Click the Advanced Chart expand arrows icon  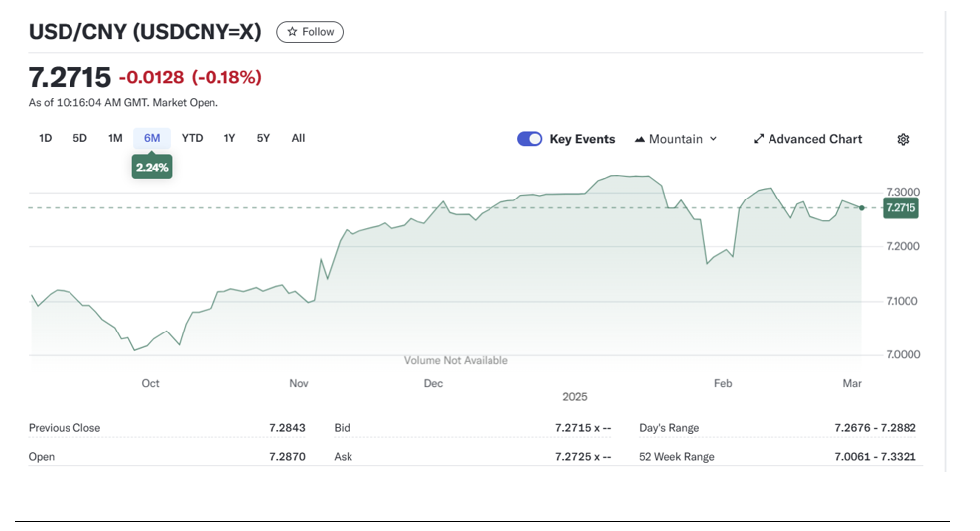(x=759, y=140)
